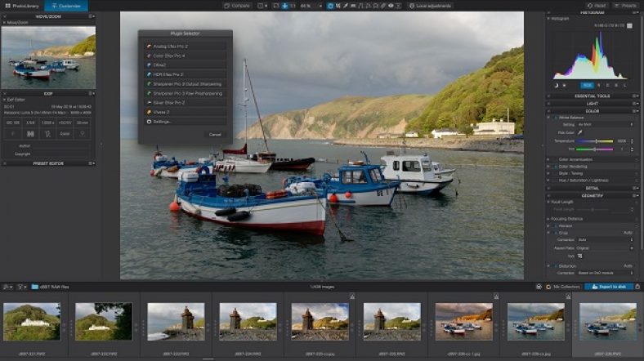Open the Crop Aspect Ratio dropdown
Viewport: 644px width, 361px height.
(x=605, y=247)
